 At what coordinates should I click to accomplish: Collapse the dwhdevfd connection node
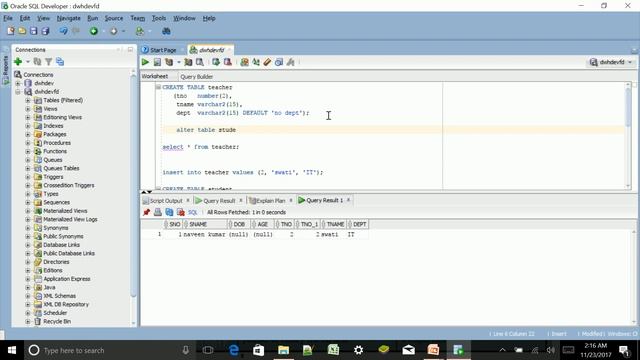click(18, 92)
